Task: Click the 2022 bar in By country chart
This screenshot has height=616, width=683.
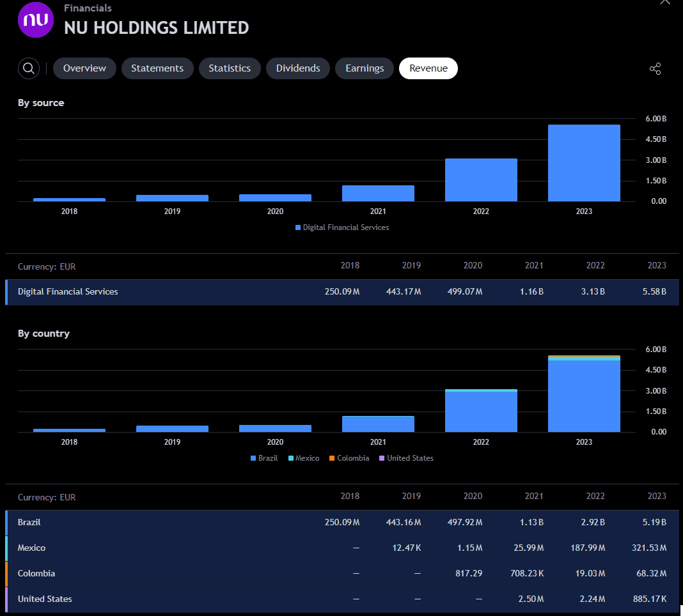Action: 481,410
